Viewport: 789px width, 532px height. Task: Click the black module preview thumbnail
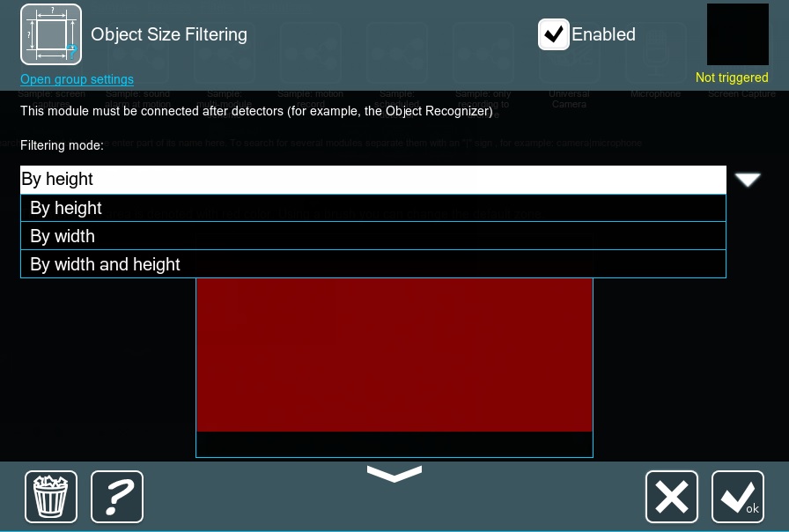738,34
